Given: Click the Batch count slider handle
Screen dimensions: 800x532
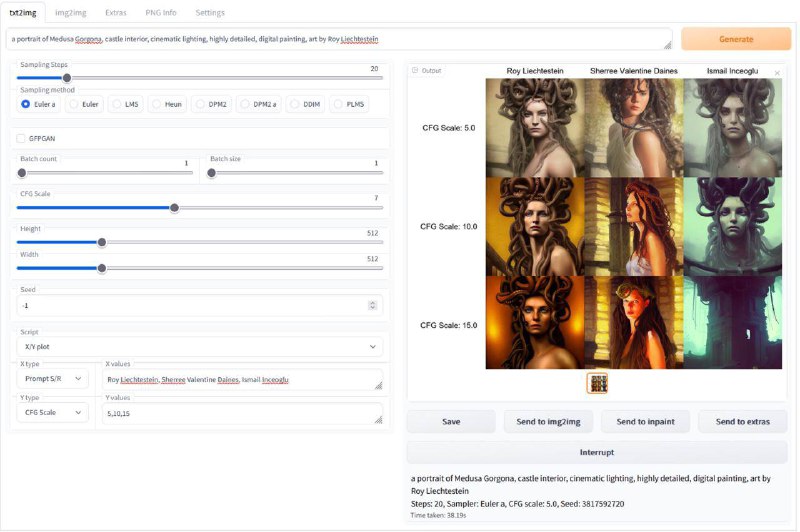Looking at the screenshot, I should coord(21,173).
